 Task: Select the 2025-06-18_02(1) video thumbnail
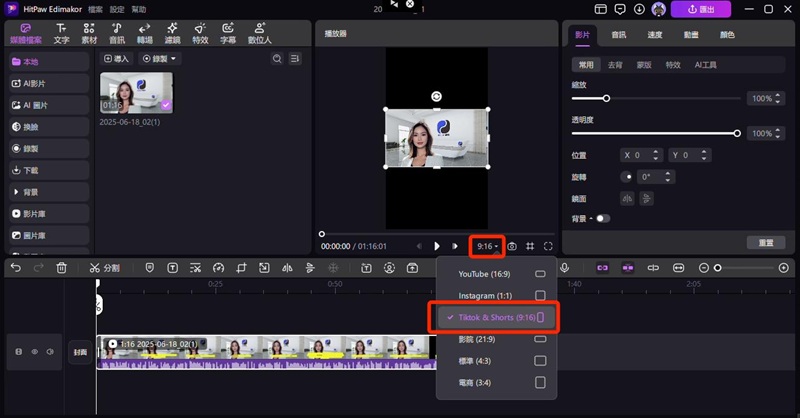click(136, 93)
